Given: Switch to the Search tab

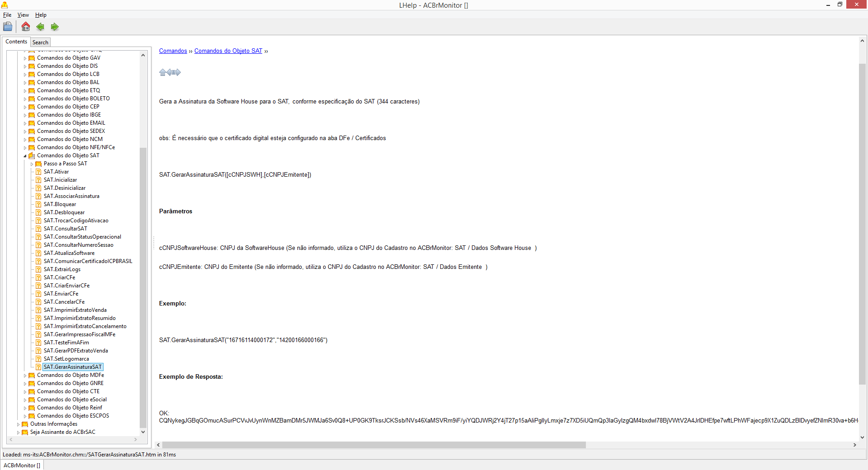Looking at the screenshot, I should 40,42.
